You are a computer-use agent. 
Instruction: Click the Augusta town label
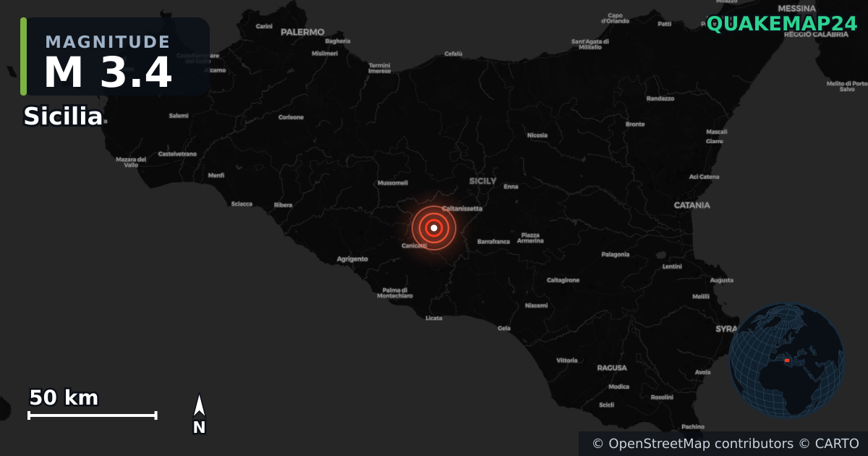point(722,280)
